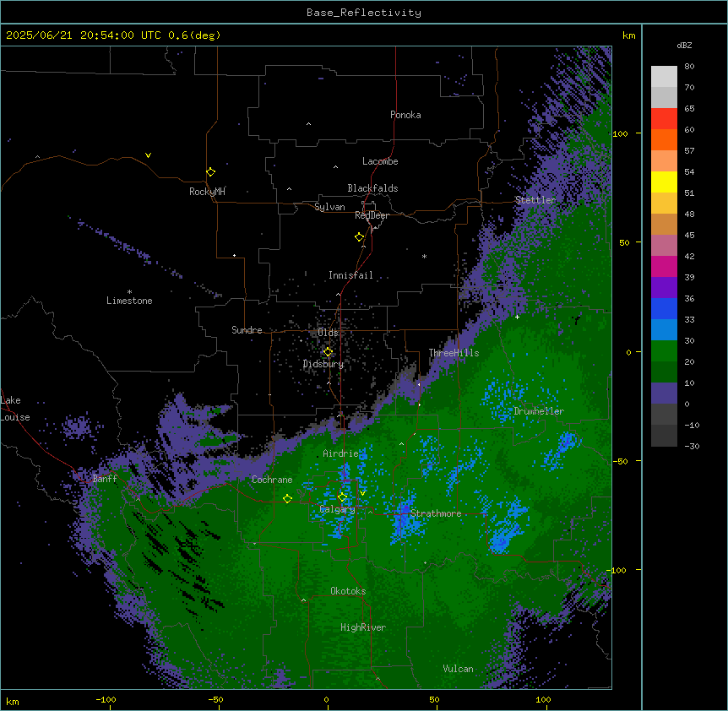The height and width of the screenshot is (711, 728).
Task: Click the white asterisk above Limestone
Action: click(x=129, y=292)
